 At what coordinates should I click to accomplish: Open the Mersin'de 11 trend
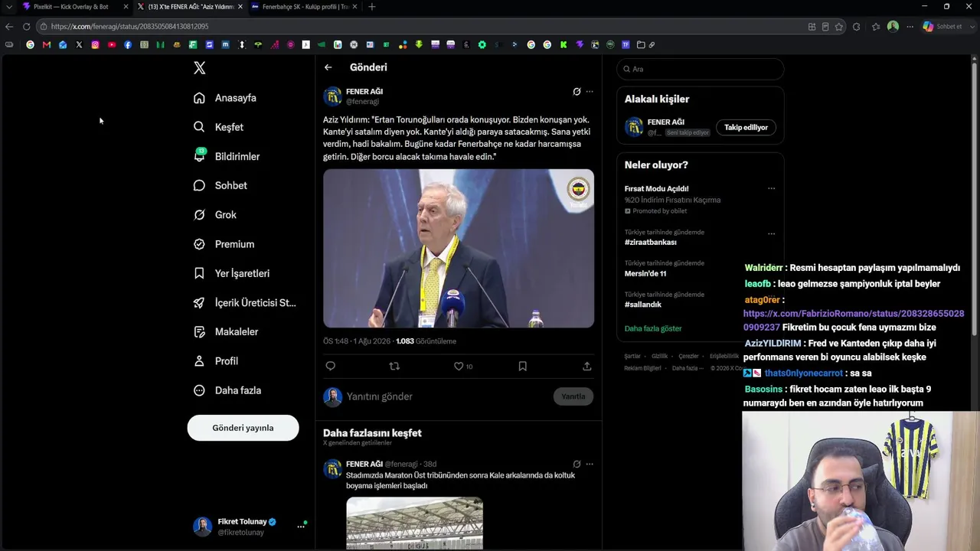(645, 274)
